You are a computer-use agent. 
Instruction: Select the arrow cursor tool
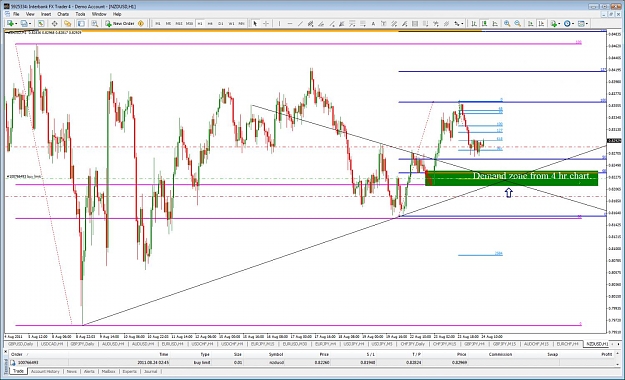pyautogui.click(x=255, y=24)
